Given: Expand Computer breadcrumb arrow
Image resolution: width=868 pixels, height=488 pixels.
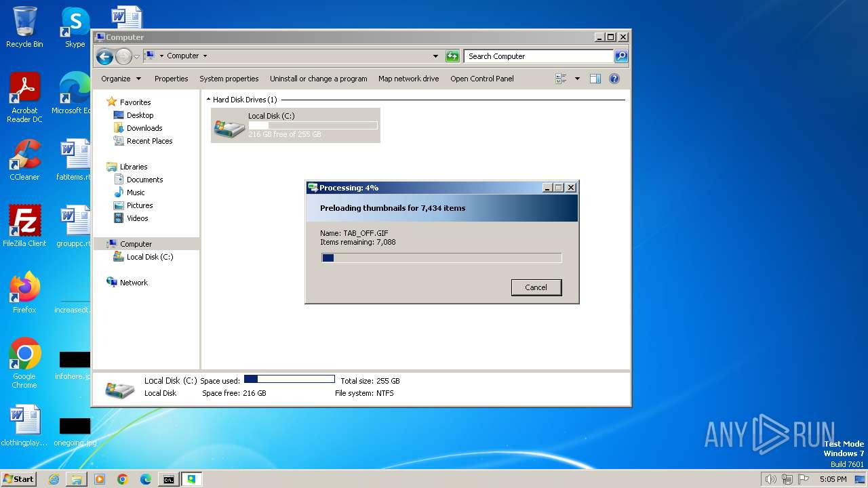Looking at the screenshot, I should pos(205,56).
